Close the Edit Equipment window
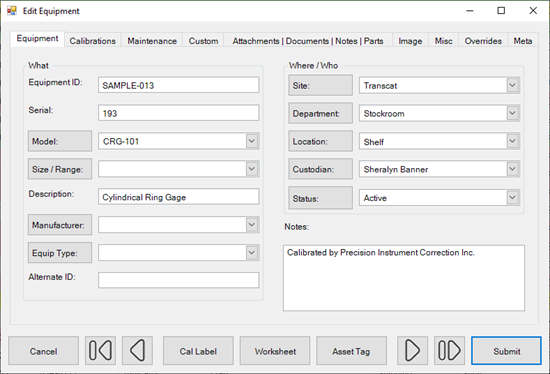The width and height of the screenshot is (550, 374). [533, 11]
